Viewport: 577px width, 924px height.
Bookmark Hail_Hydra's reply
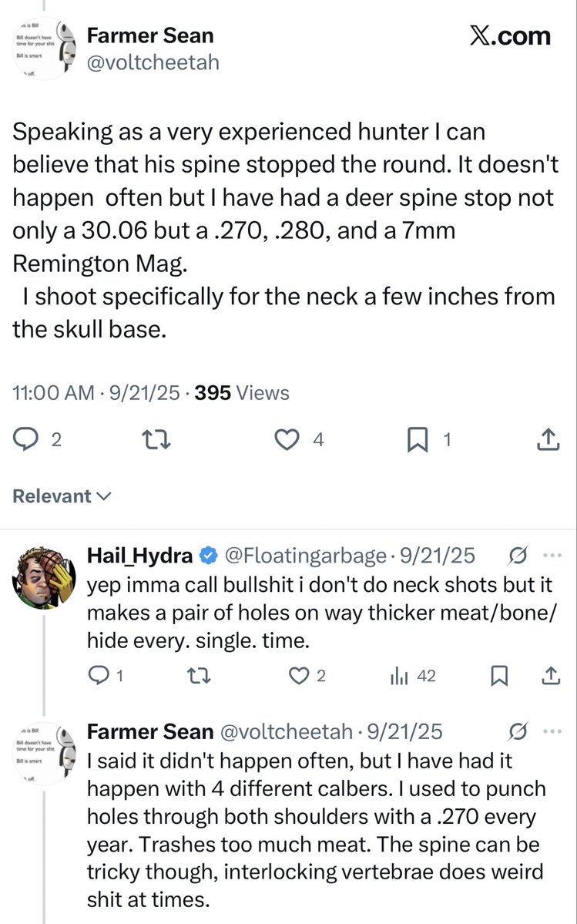[498, 676]
